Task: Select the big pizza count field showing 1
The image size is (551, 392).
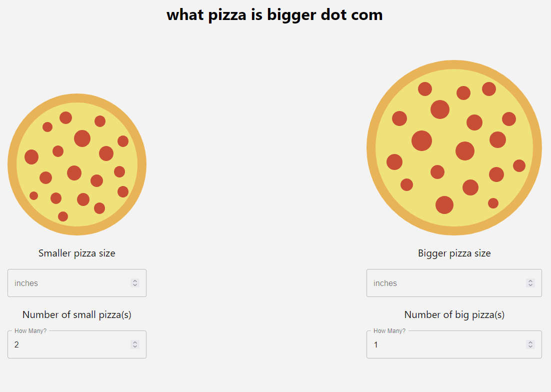Action: (454, 344)
